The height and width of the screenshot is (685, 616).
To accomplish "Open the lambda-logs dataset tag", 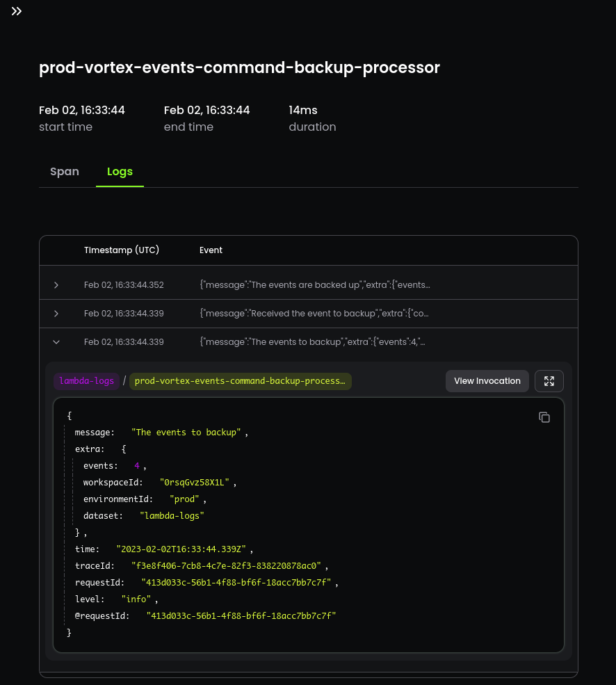I will point(86,381).
